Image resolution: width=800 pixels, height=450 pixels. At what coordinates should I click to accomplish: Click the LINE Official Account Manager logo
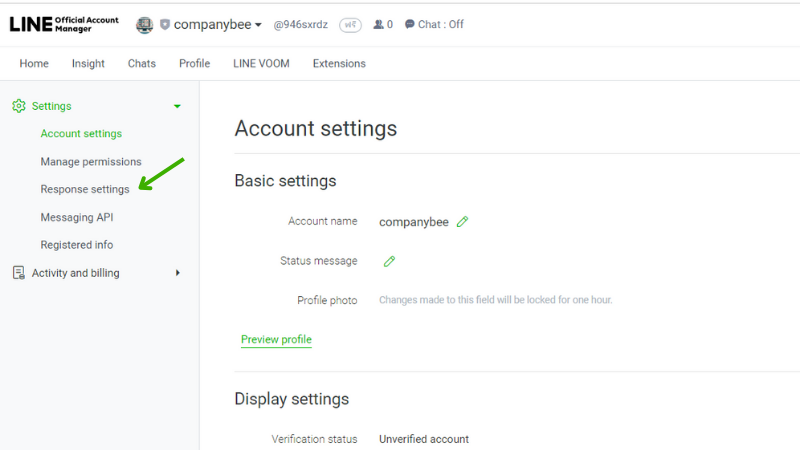(64, 24)
